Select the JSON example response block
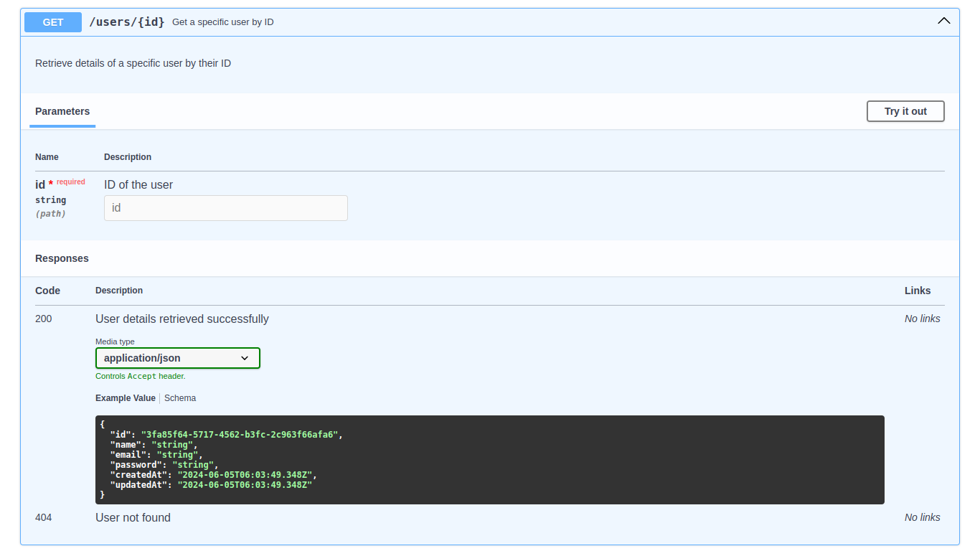The width and height of the screenshot is (980, 551). [x=489, y=459]
